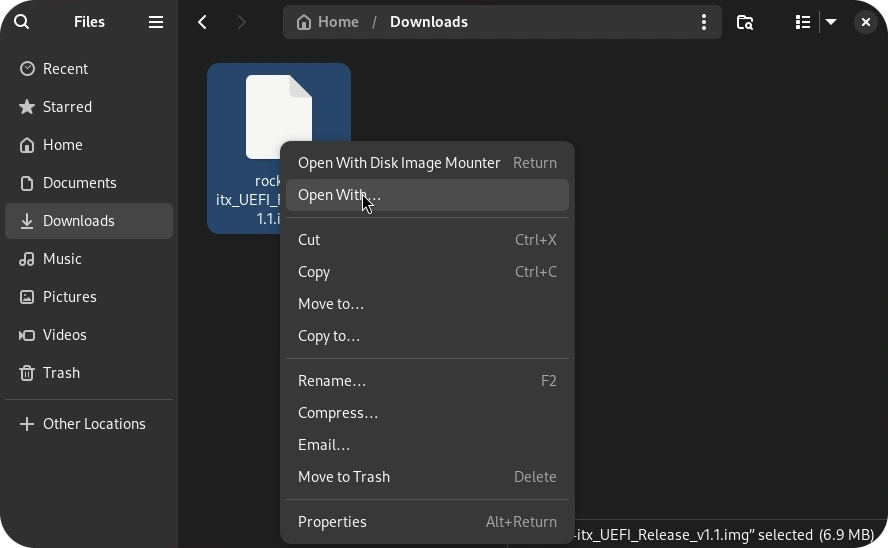
Task: Click the Home icon in path bar
Action: (304, 22)
